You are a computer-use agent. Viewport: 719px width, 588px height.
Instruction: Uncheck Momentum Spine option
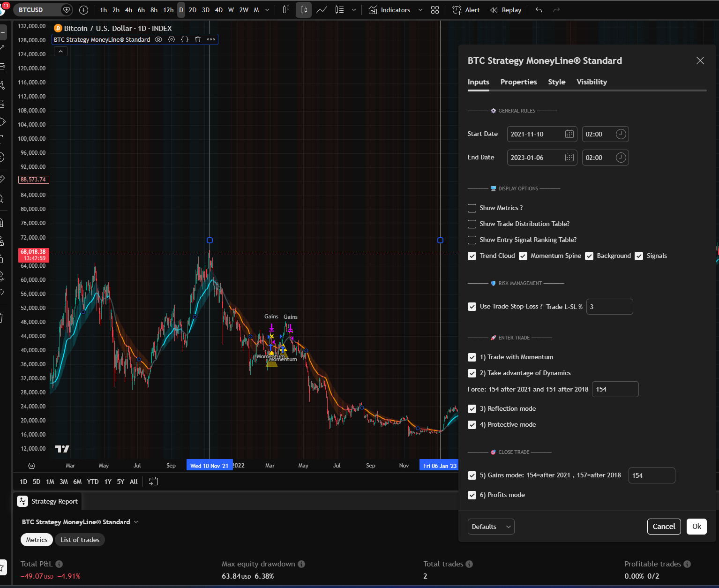click(523, 256)
